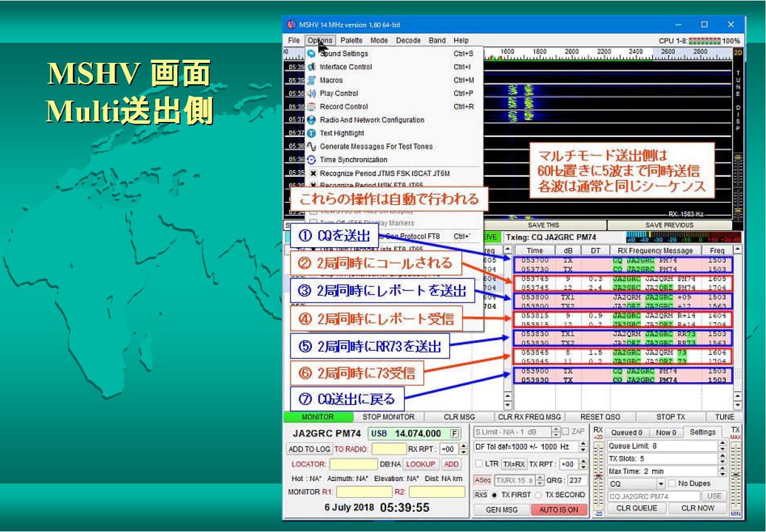Click the F button beside 14.074.000
This screenshot has height=532, width=766.
point(453,434)
